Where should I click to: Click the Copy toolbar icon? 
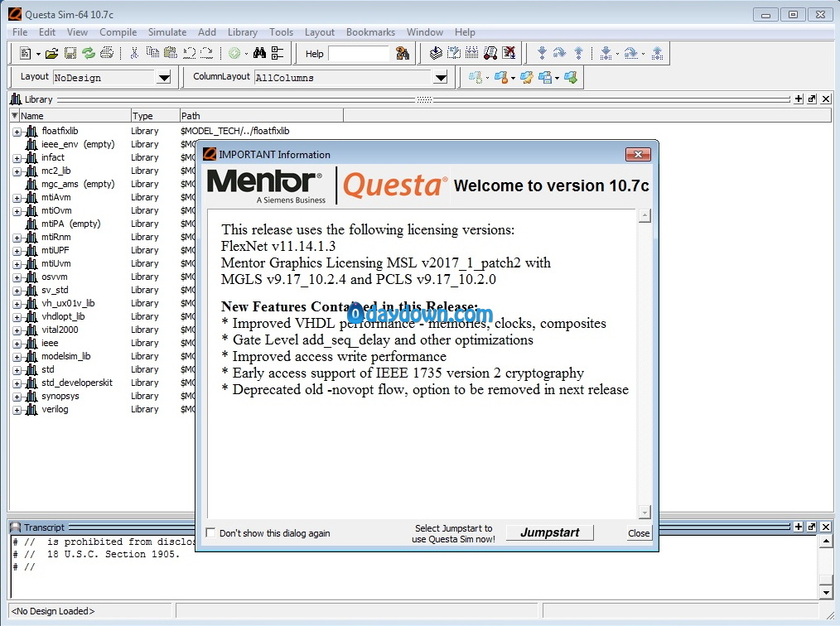(x=152, y=53)
